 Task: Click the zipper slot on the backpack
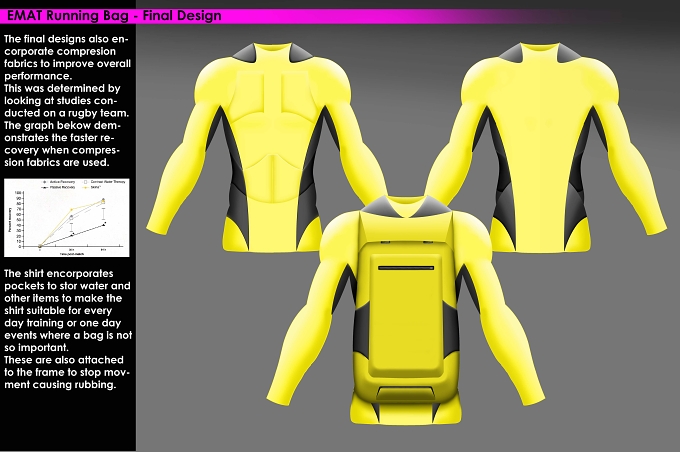coord(405,268)
